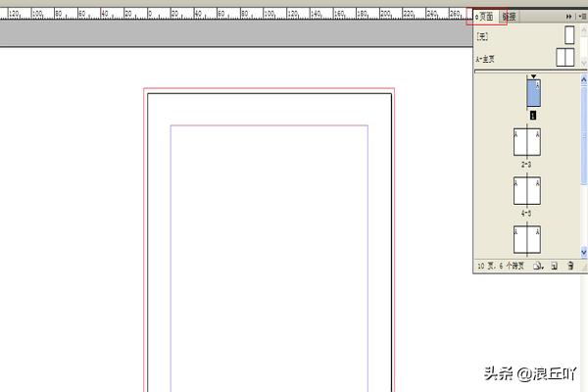
Task: Click the create new page icon
Action: 554,266
